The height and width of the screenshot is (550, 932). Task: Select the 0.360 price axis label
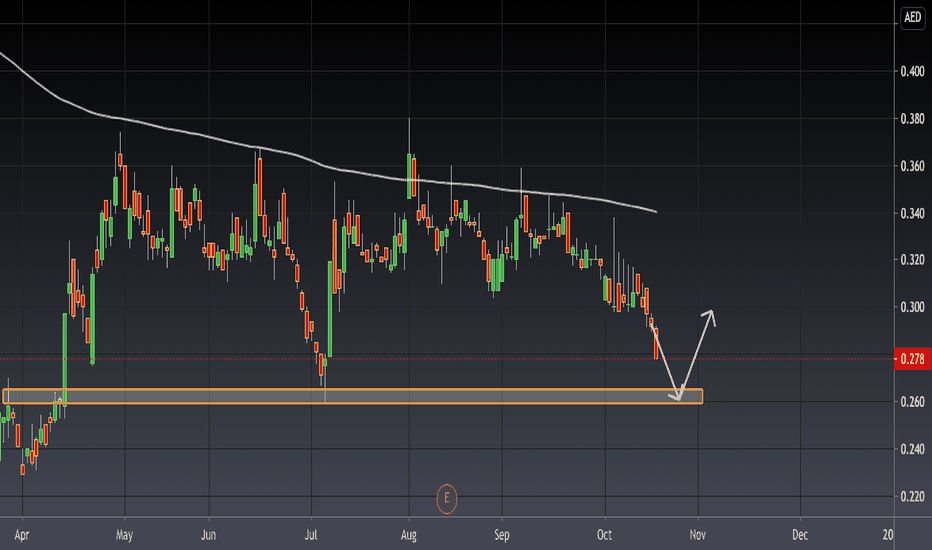(912, 166)
